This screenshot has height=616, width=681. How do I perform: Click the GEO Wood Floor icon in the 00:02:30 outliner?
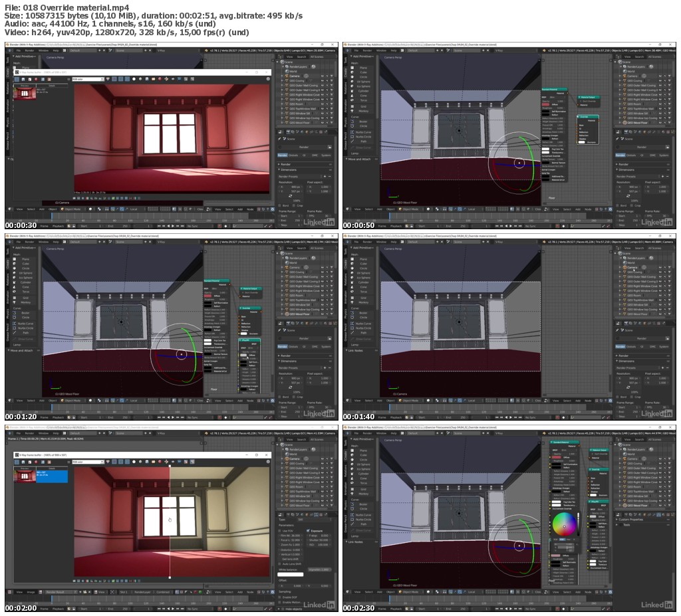[625, 506]
